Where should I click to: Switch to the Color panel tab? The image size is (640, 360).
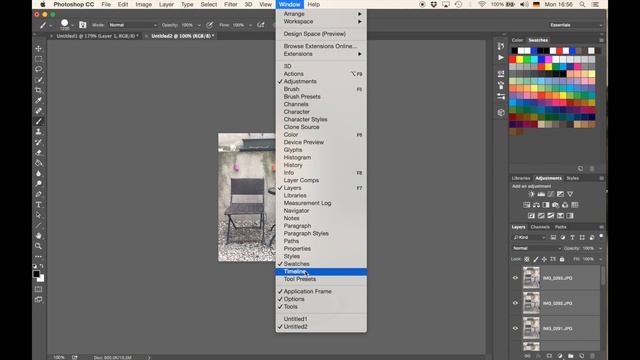click(517, 40)
